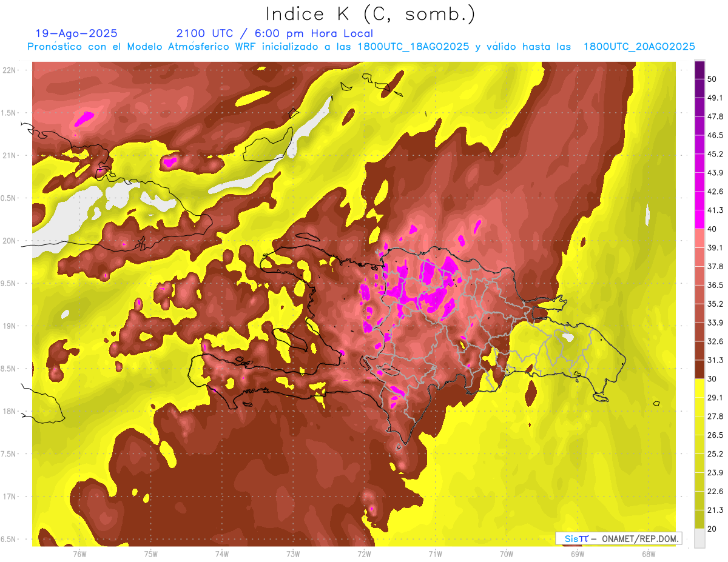Click the longitude label '75W'
Viewport: 728px width, 562px height.
tap(151, 554)
